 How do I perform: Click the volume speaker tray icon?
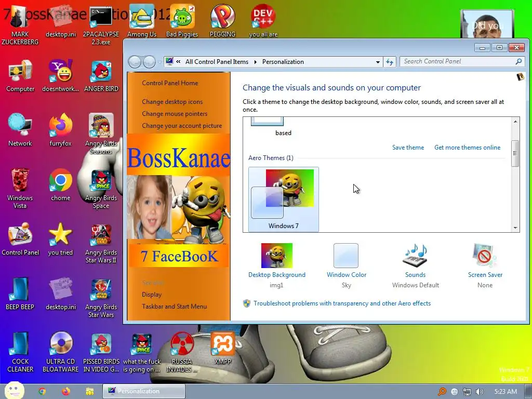(479, 392)
